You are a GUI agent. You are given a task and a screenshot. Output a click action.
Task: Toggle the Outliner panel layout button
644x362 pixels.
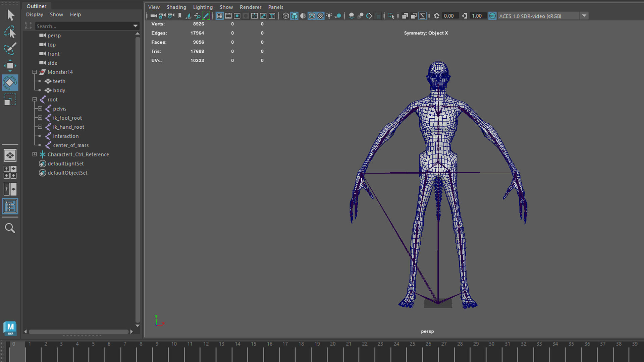[x=10, y=206]
